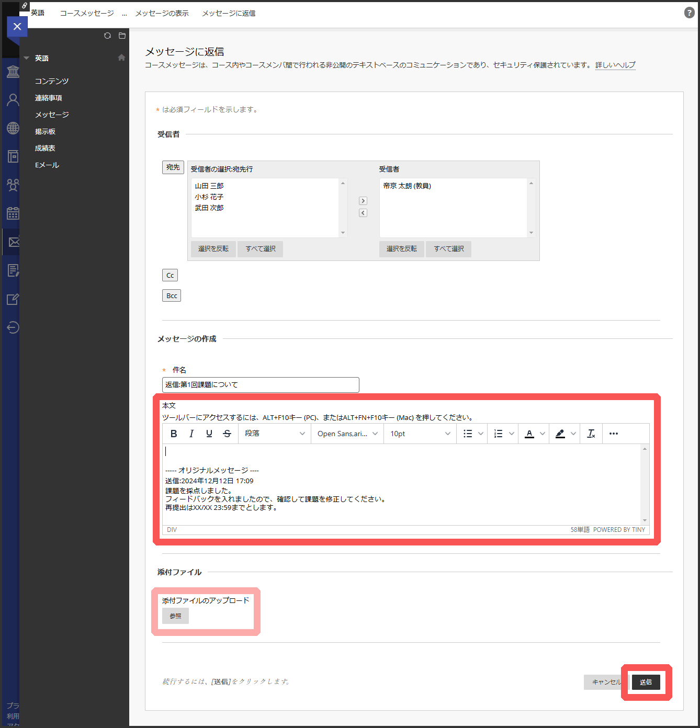The height and width of the screenshot is (728, 700).
Task: Open the 段落 paragraph style dropdown
Action: tap(274, 434)
